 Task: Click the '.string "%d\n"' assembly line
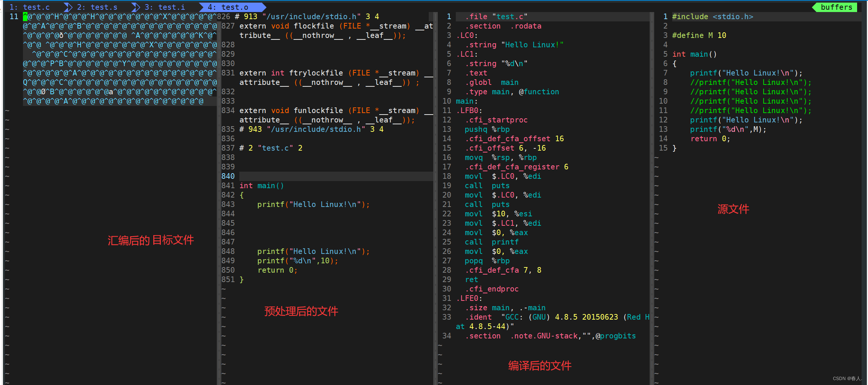click(x=496, y=63)
